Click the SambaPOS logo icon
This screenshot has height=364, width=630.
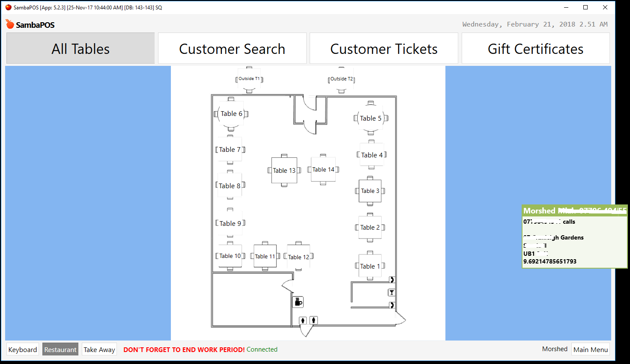pyautogui.click(x=10, y=24)
